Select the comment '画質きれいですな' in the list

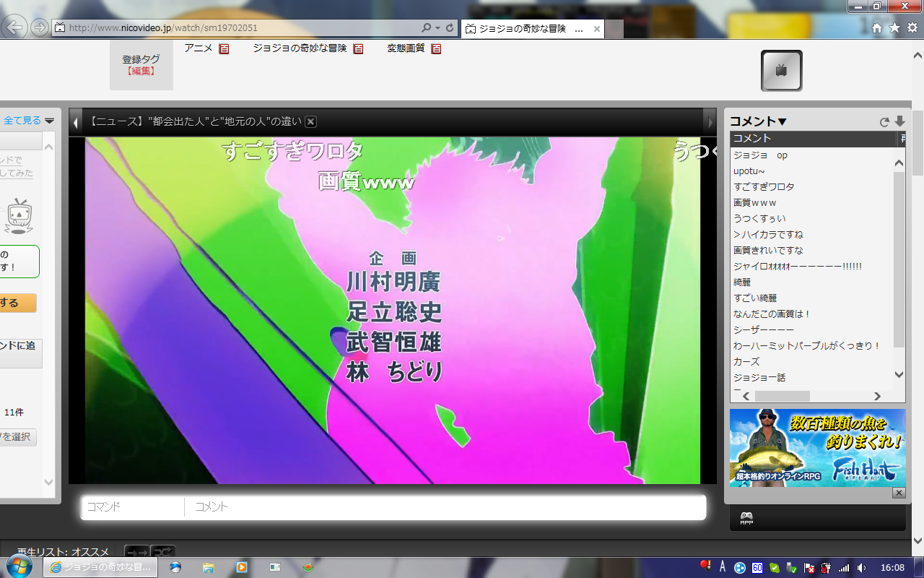(812, 250)
